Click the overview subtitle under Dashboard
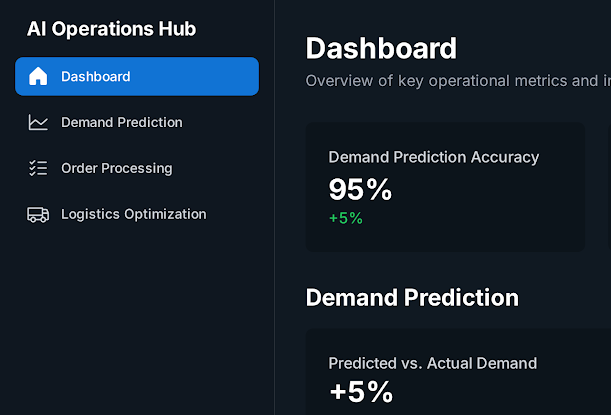This screenshot has height=415, width=611. pyautogui.click(x=457, y=81)
